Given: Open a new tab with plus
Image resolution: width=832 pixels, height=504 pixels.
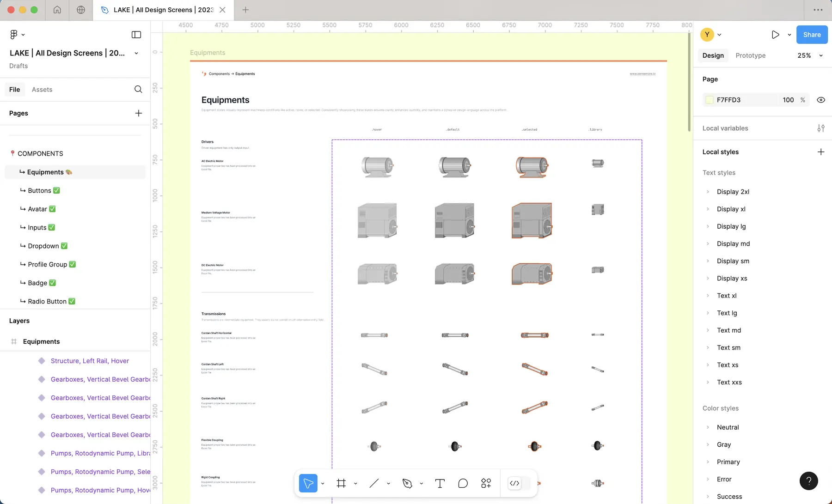Looking at the screenshot, I should (245, 10).
